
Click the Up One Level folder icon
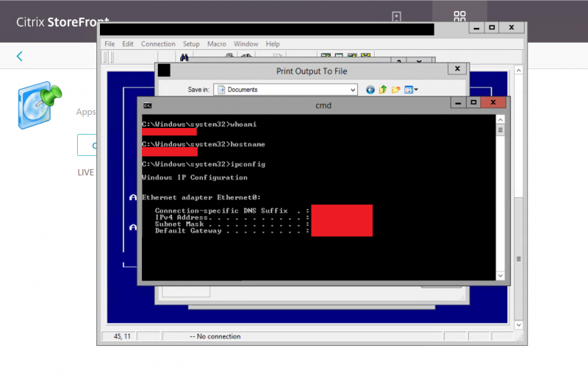383,90
